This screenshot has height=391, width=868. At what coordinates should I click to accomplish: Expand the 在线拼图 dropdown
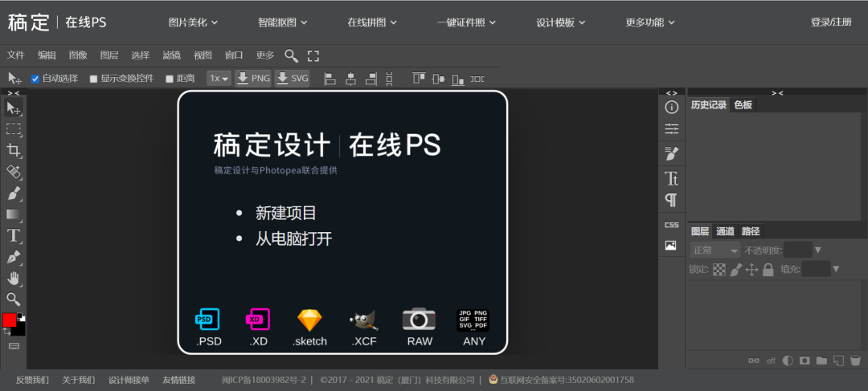click(x=372, y=22)
